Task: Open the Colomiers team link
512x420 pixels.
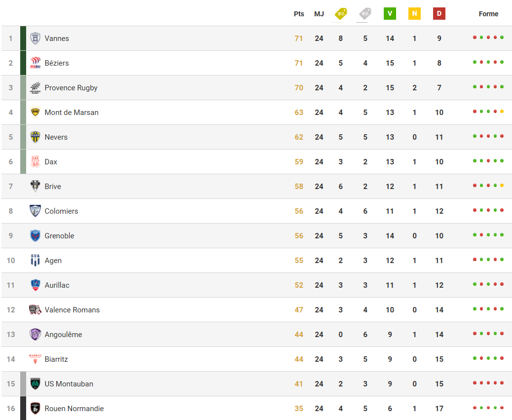Action: [61, 211]
